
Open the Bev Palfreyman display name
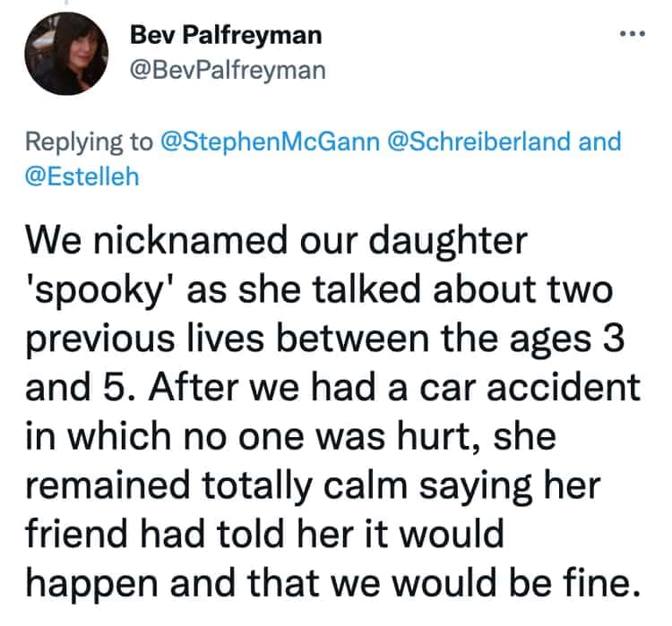click(226, 37)
